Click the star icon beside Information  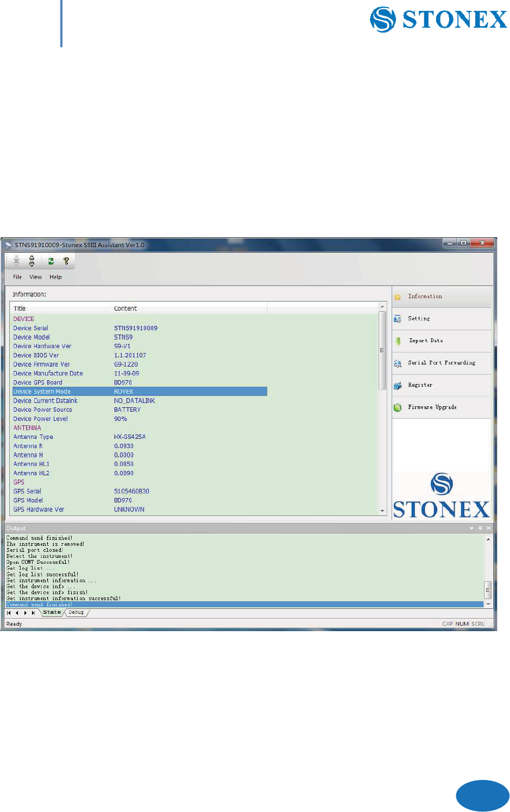click(398, 297)
